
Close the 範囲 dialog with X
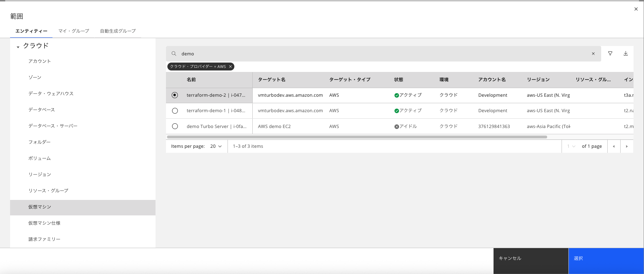click(x=636, y=9)
